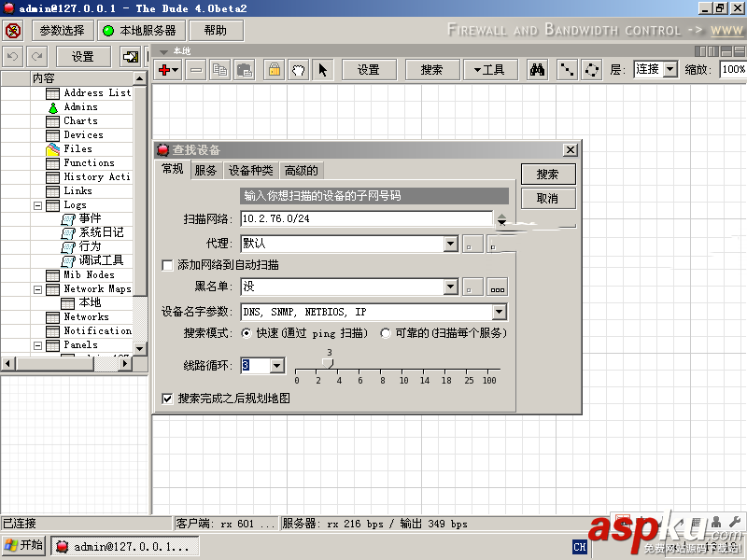The height and width of the screenshot is (560, 747).
Task: Click the wrench icon in status bar
Action: 735,523
